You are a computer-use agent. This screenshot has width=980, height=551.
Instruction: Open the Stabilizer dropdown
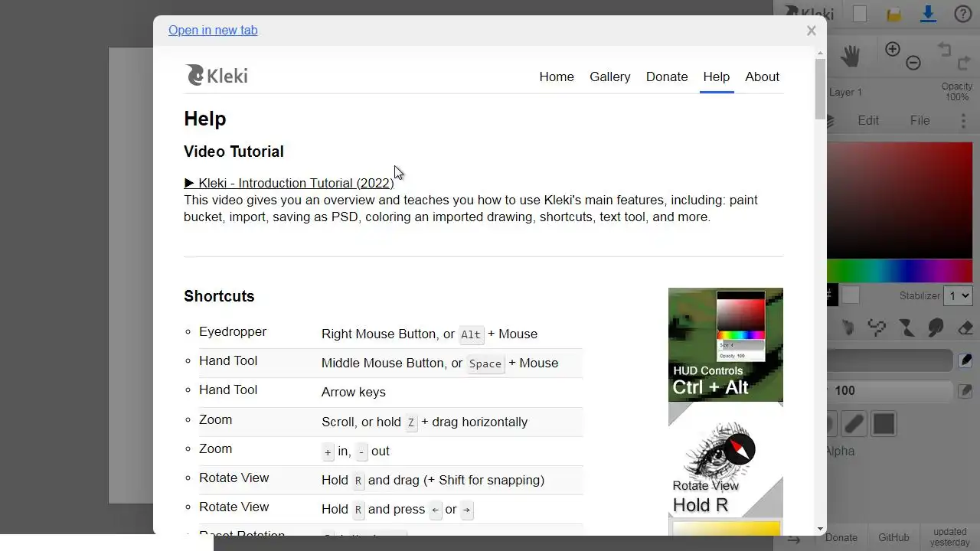959,295
